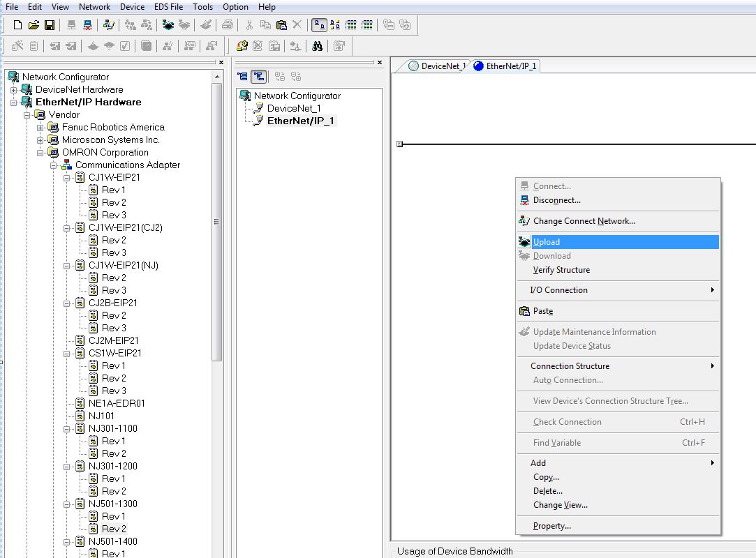This screenshot has width=756, height=558.
Task: Expand Microscan Systems Inc. vendor
Action: tap(40, 140)
